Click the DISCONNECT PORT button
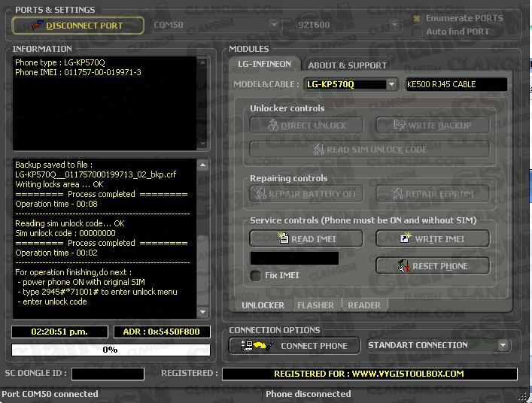Viewport: 532px width, 403px height. click(78, 26)
